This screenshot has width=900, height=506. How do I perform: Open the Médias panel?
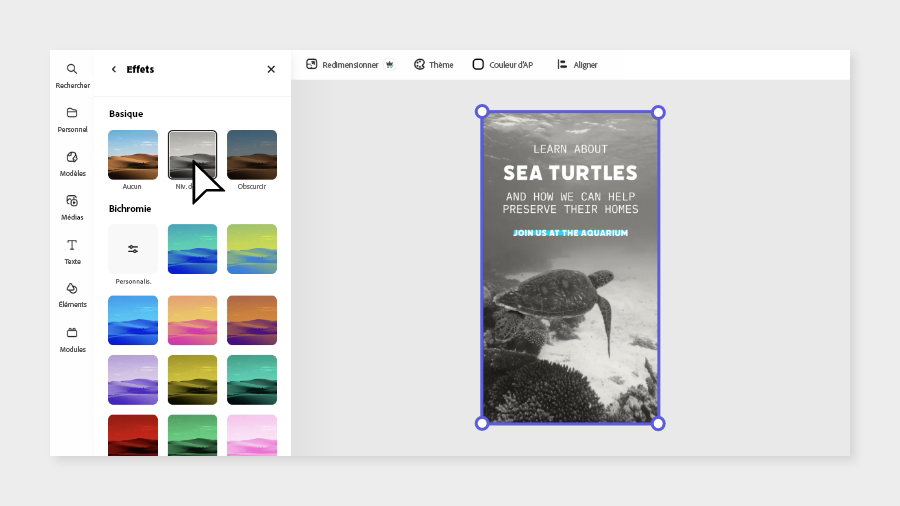click(x=72, y=208)
